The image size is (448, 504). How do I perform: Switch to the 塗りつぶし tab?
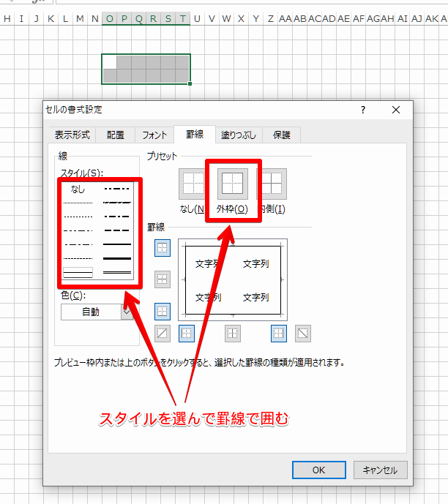click(239, 135)
